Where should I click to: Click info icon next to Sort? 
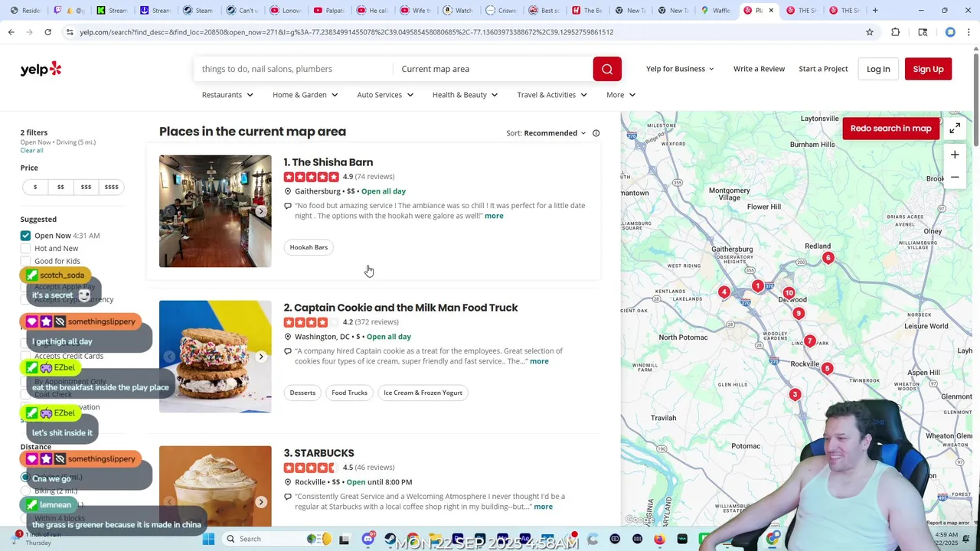tap(596, 133)
